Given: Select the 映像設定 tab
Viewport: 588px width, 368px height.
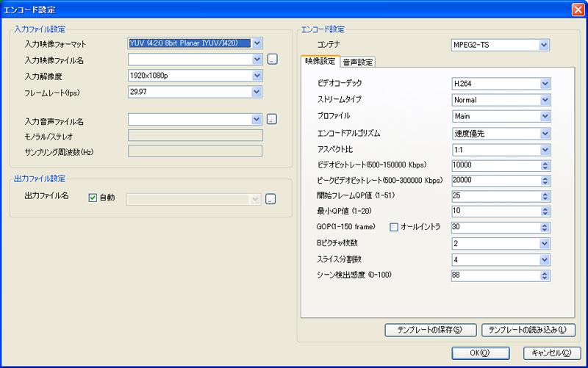Looking at the screenshot, I should [320, 61].
